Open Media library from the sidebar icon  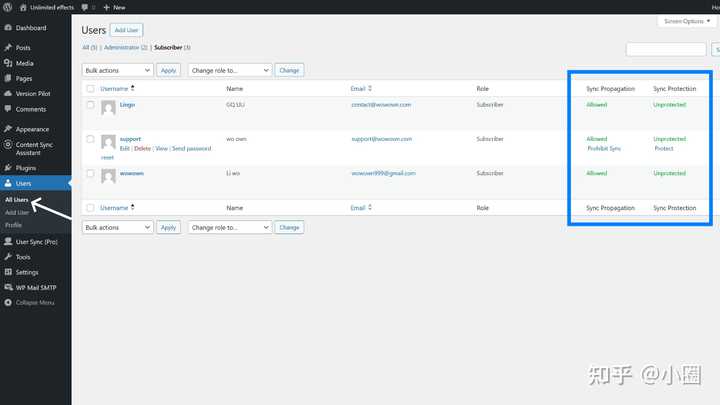(x=8, y=63)
